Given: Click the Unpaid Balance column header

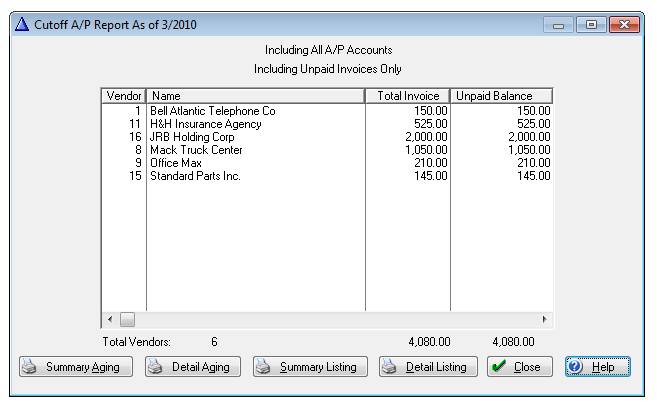Looking at the screenshot, I should click(x=500, y=96).
